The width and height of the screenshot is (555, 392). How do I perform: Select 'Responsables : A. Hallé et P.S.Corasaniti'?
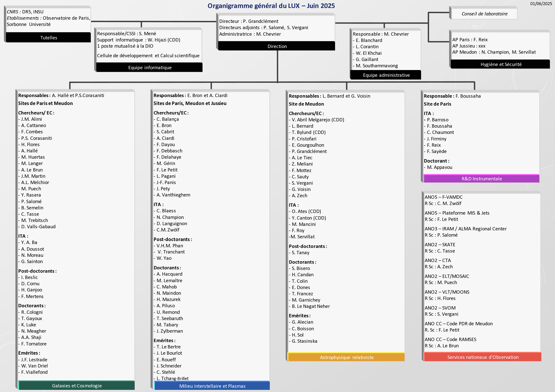(61, 95)
